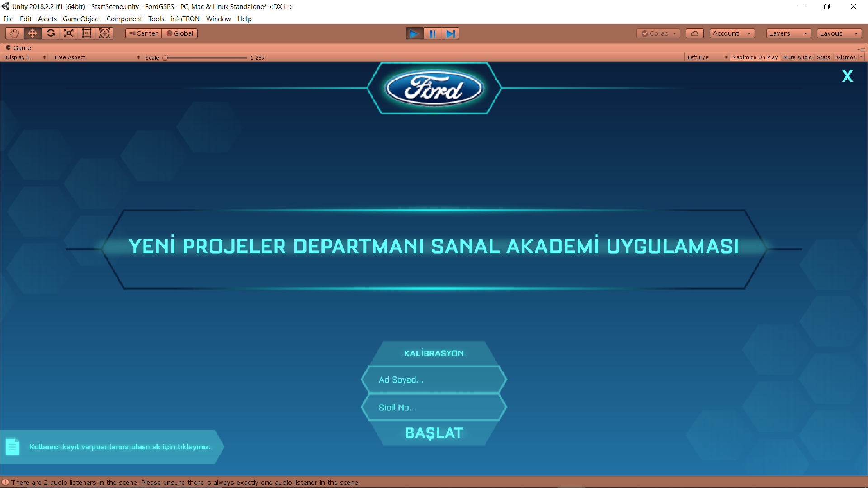868x488 pixels.
Task: Open Left Eye dropdown
Action: (x=707, y=57)
